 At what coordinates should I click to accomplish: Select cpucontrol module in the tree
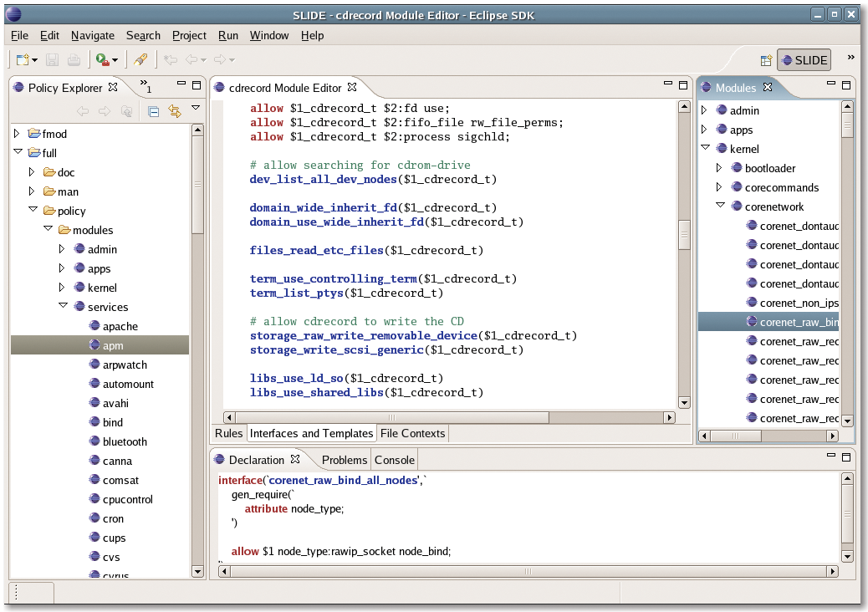[x=127, y=499]
